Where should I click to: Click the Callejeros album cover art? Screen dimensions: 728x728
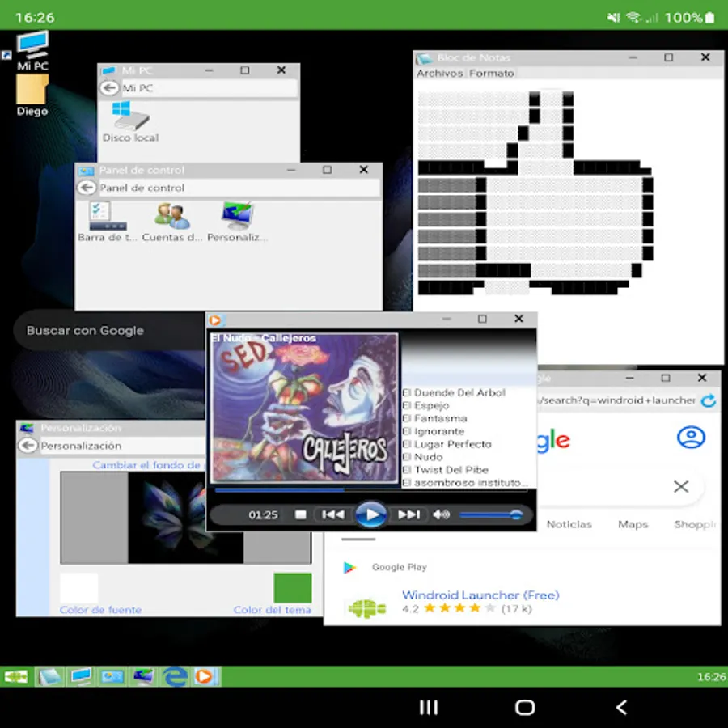304,408
